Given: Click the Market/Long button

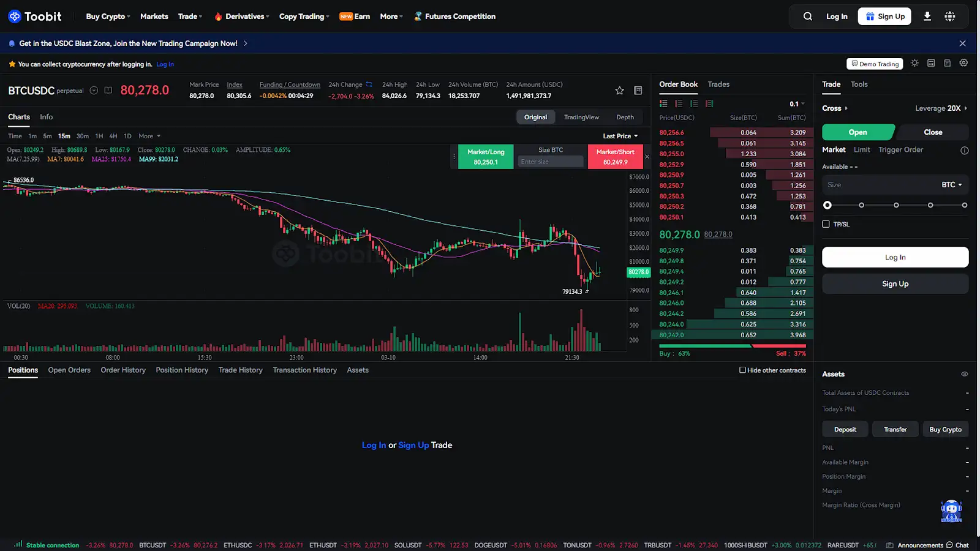Looking at the screenshot, I should (486, 157).
